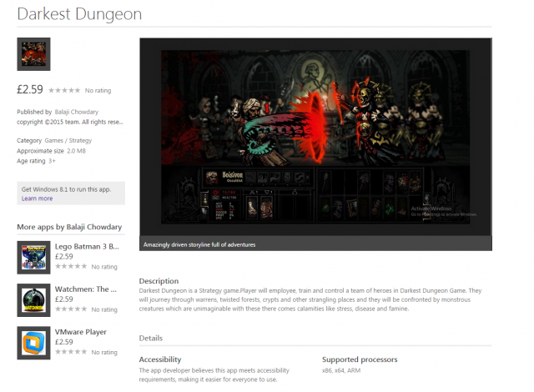Open the VMware Player app icon

tap(33, 343)
